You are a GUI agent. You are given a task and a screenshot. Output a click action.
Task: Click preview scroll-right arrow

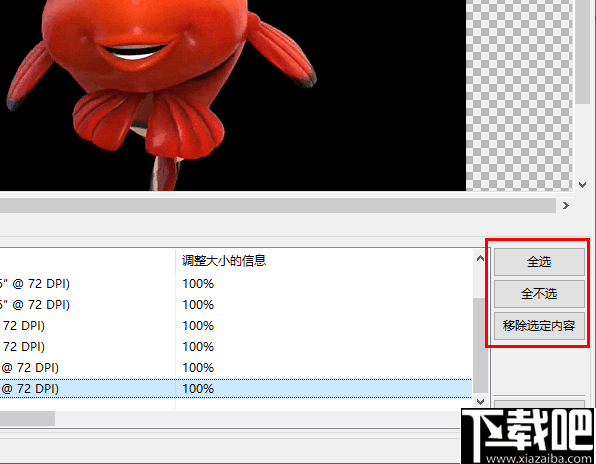566,206
